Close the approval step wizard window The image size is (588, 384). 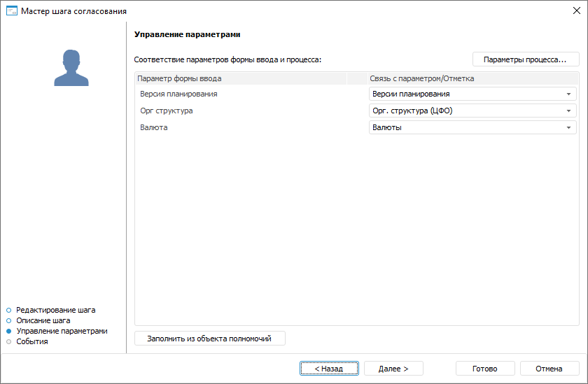[576, 11]
